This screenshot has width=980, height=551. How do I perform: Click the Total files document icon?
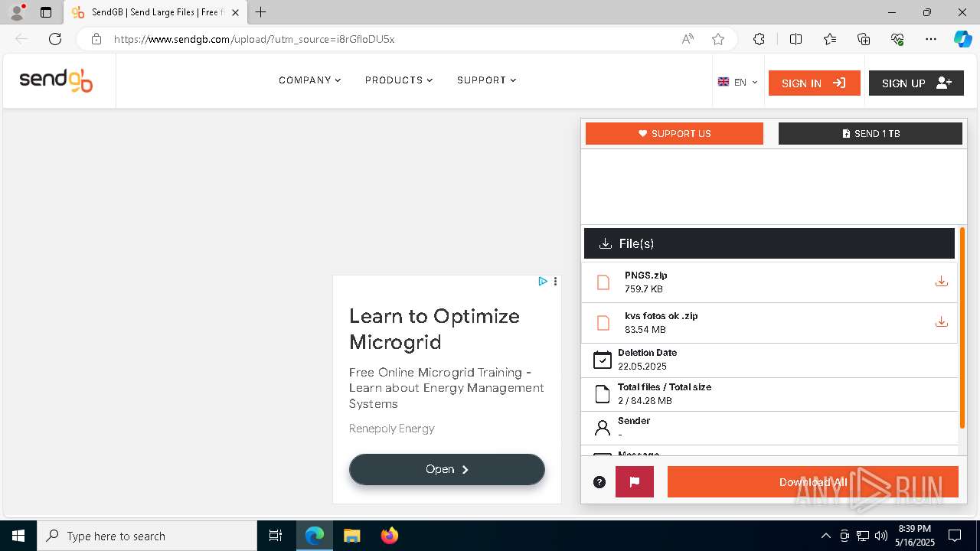coord(603,394)
